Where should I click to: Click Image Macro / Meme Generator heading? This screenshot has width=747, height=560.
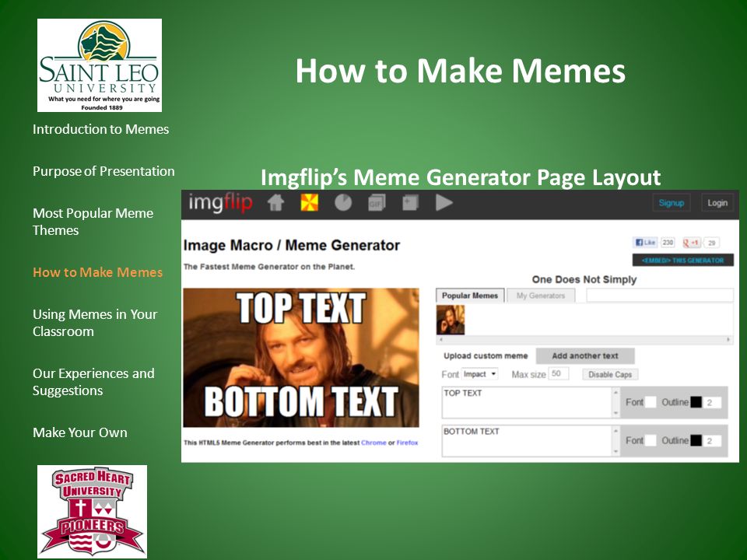pyautogui.click(x=292, y=245)
